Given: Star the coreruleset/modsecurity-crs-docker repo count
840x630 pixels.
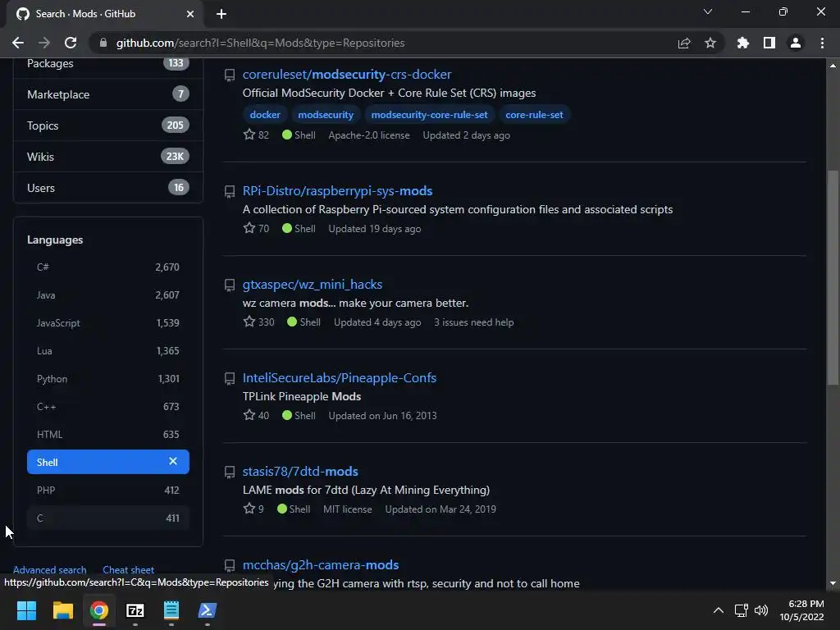Looking at the screenshot, I should (256, 135).
